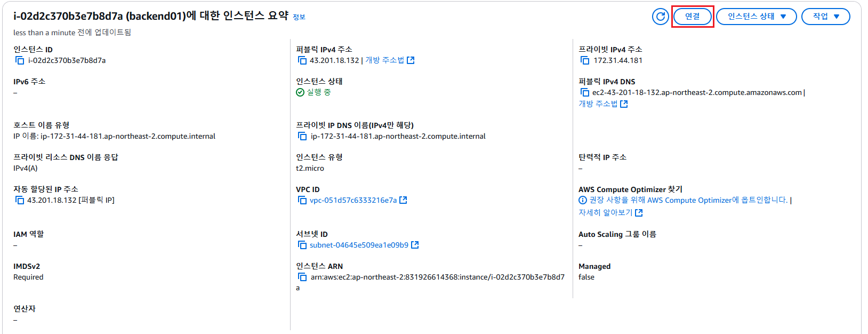Click host name ip-172-31-44-181.ap-northeast-2.compute.internal text
The width and height of the screenshot is (868, 334).
128,136
